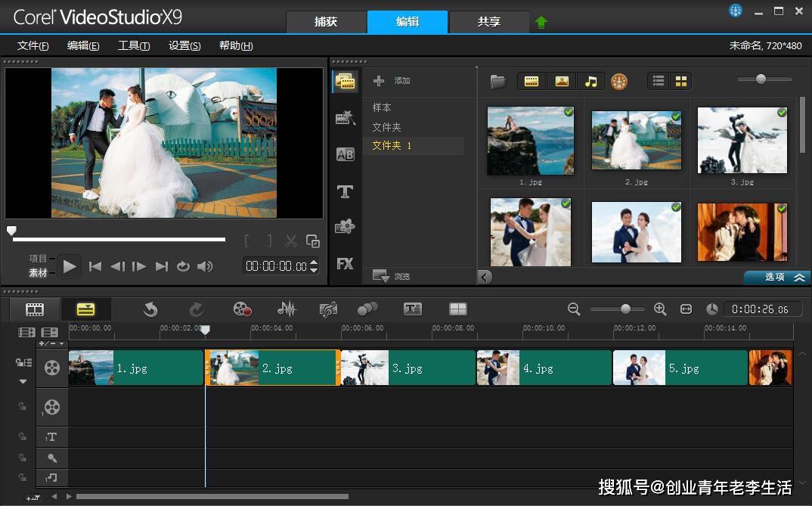The width and height of the screenshot is (812, 506).
Task: Collapse the library folder panel with left arrow
Action: 485,277
